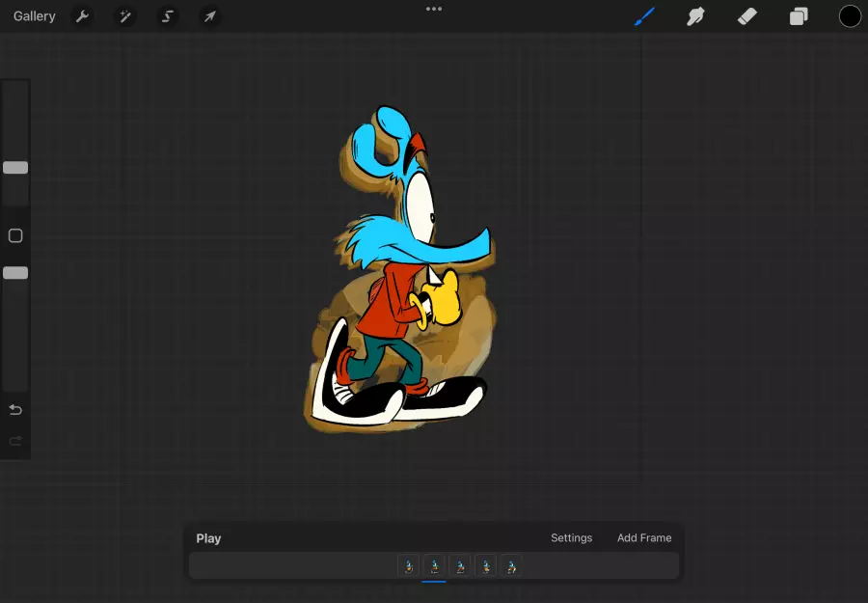Return to the Gallery
Image resolution: width=868 pixels, height=603 pixels.
[35, 16]
